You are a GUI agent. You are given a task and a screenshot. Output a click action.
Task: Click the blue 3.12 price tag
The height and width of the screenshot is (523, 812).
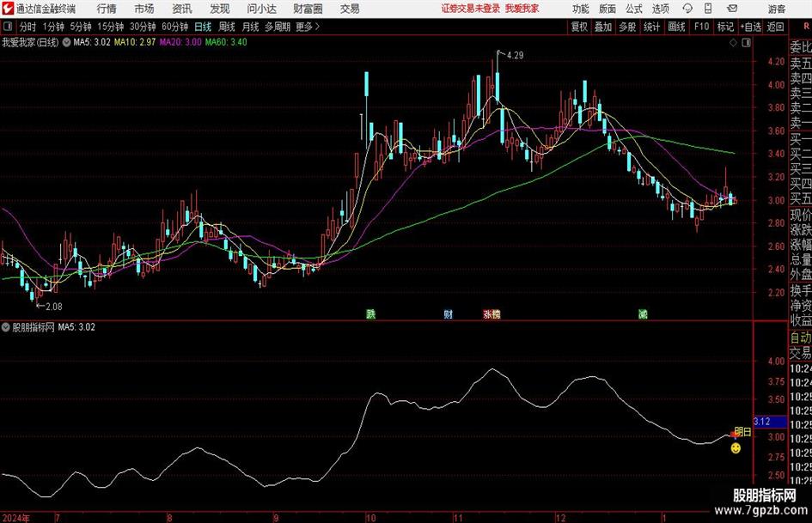770,422
